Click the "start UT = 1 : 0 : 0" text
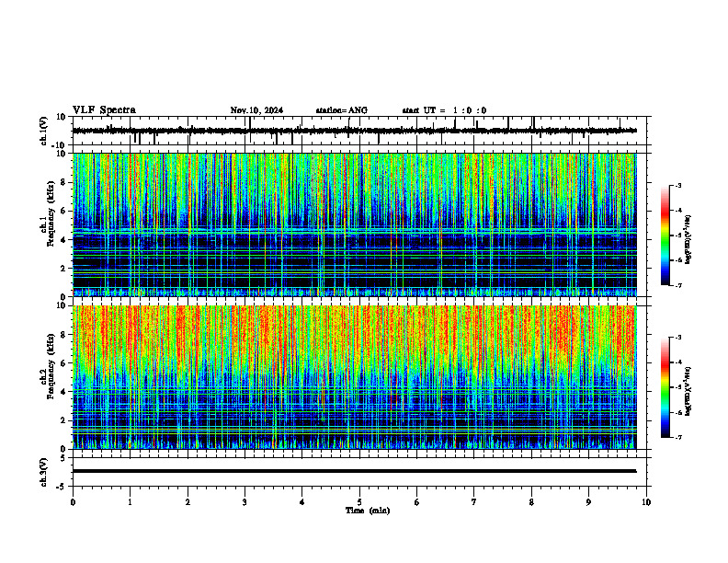The image size is (728, 563). tap(444, 110)
